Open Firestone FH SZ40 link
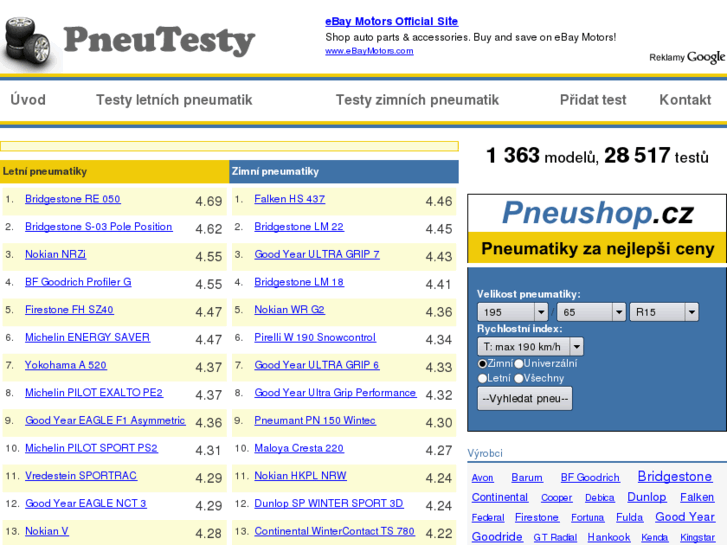This screenshot has width=727, height=545. click(69, 310)
